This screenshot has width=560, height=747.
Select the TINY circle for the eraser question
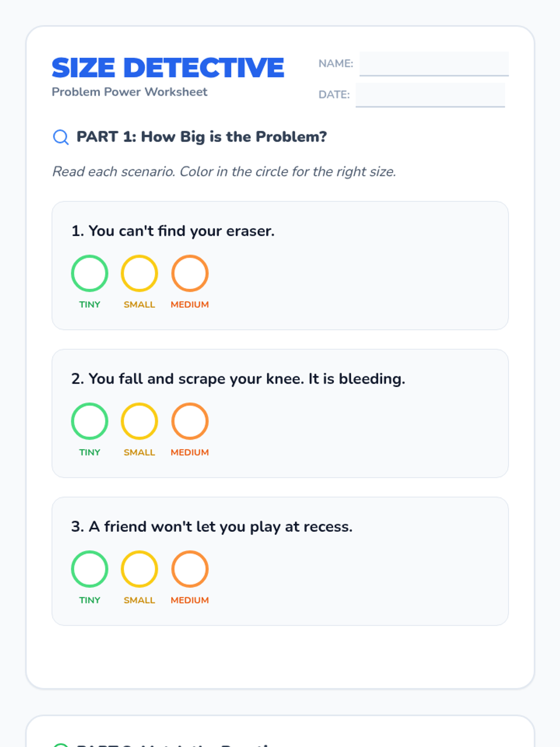[90, 273]
